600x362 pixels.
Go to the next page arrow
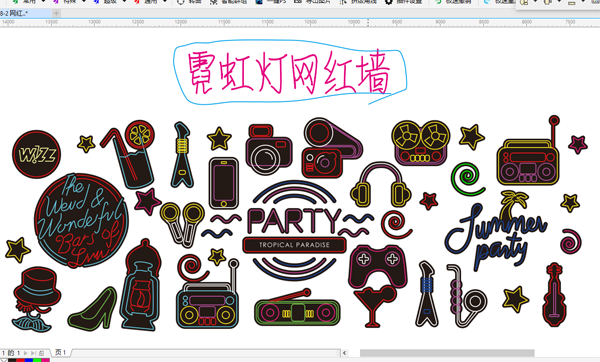click(26, 353)
